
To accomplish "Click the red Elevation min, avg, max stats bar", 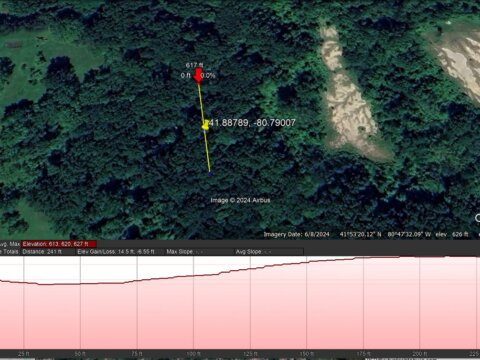I will pos(59,244).
